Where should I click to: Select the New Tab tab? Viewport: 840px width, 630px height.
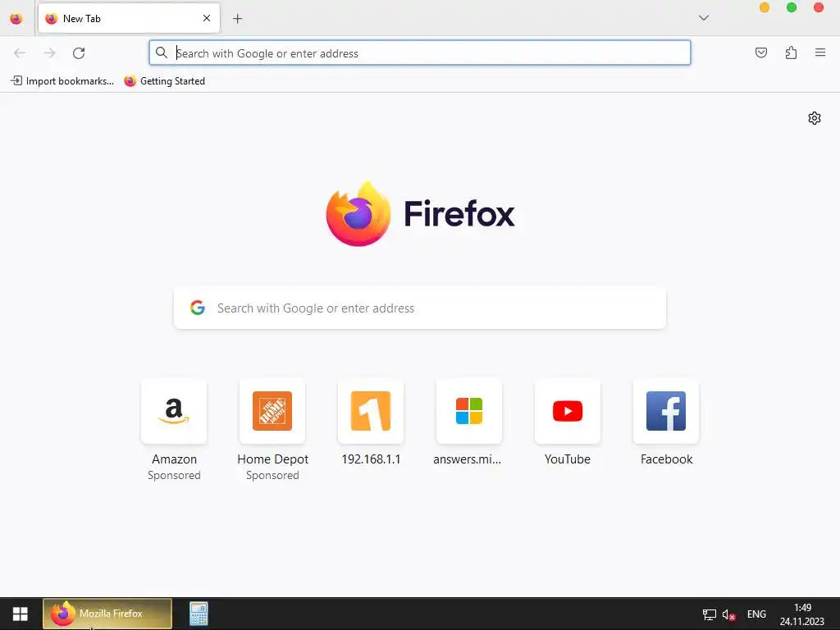(129, 18)
